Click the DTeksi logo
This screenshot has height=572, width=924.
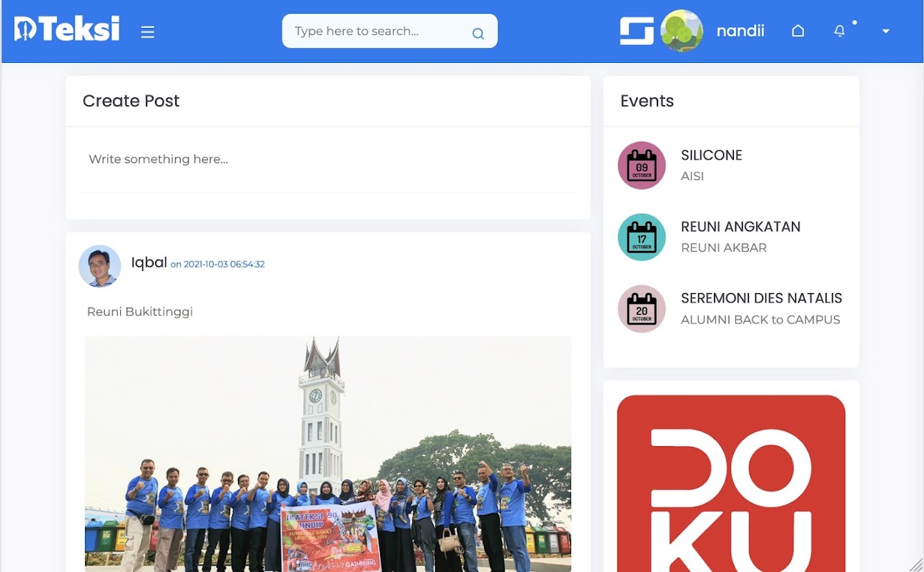tap(67, 29)
